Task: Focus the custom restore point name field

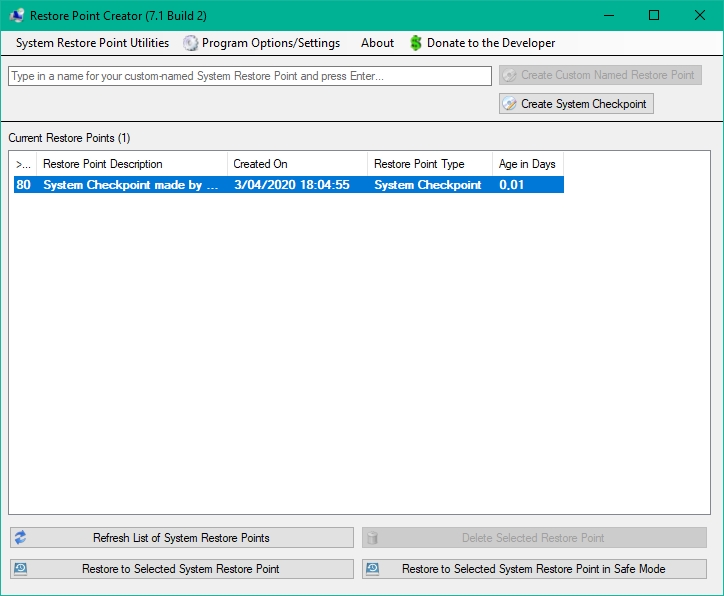Action: point(250,76)
